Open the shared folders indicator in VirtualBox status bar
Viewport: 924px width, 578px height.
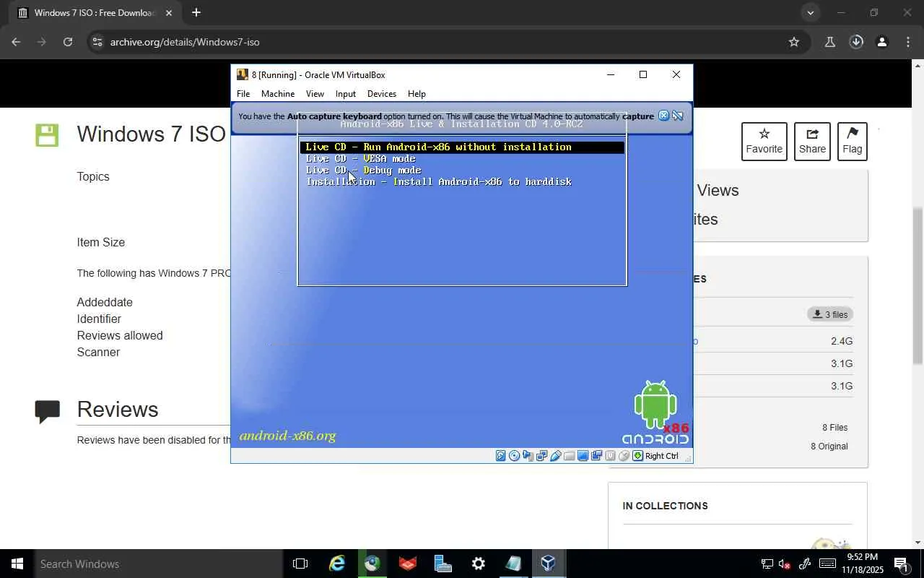569,456
